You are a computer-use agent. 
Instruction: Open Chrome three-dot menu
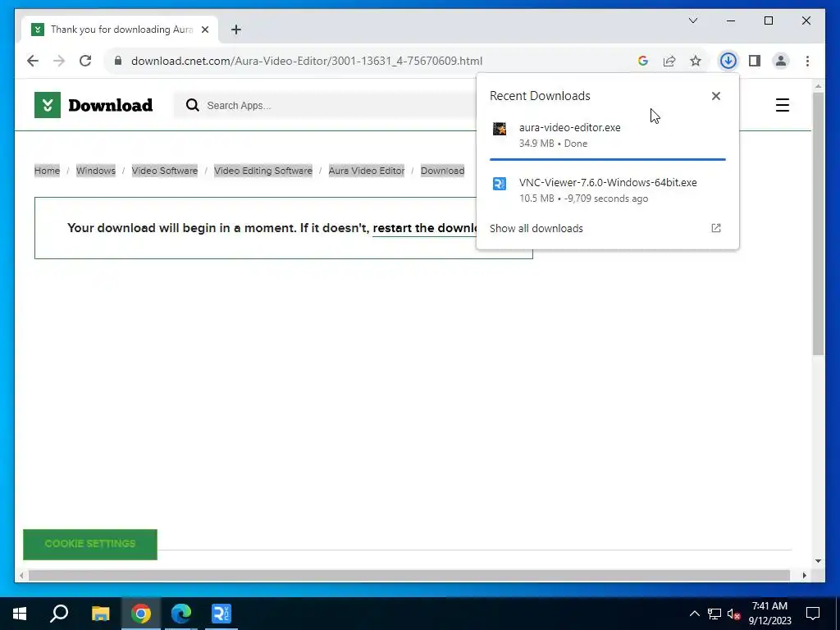[x=807, y=61]
